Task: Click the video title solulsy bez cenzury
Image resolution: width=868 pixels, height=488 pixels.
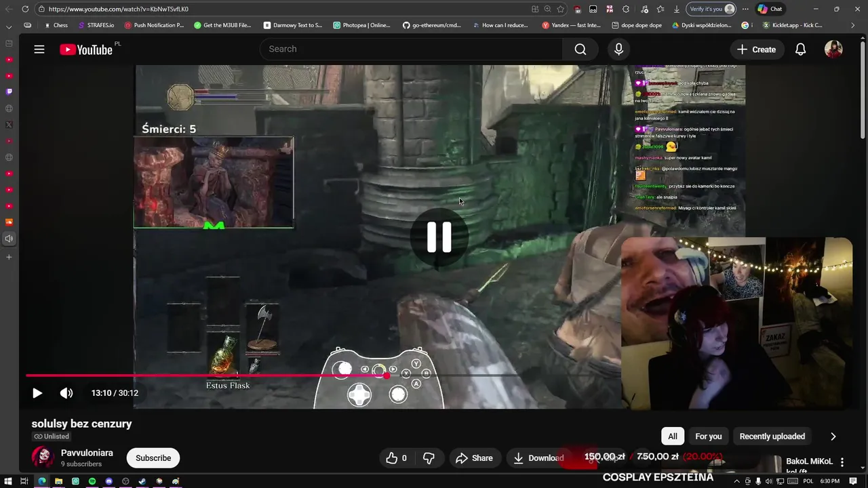Action: [81, 424]
